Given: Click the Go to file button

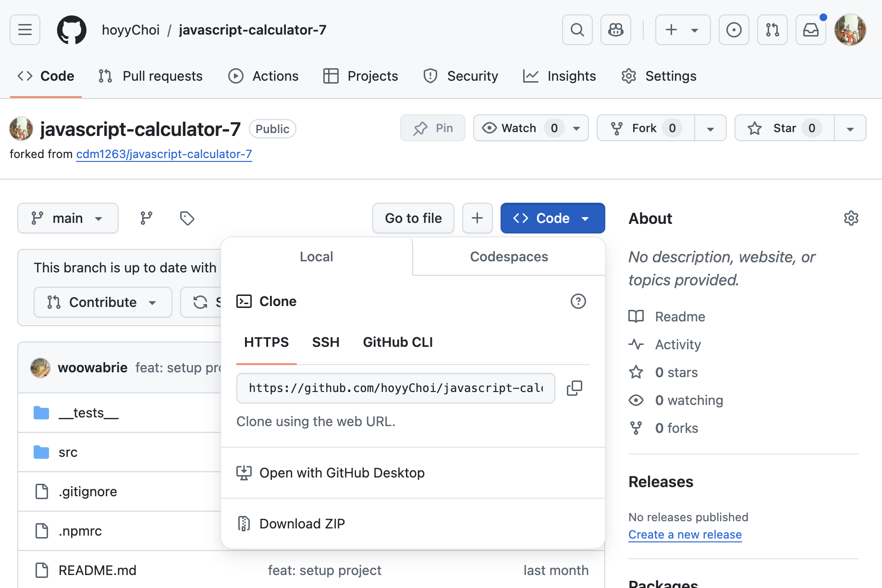Looking at the screenshot, I should tap(413, 218).
